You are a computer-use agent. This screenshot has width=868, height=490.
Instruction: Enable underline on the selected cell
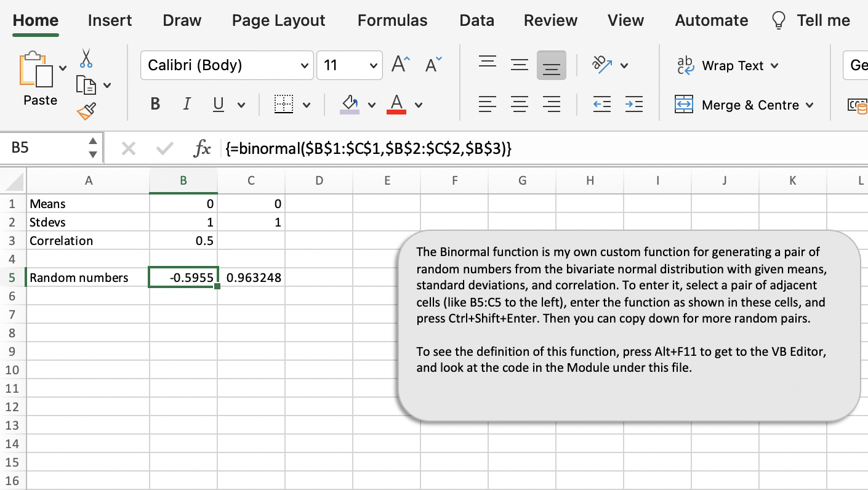click(219, 103)
